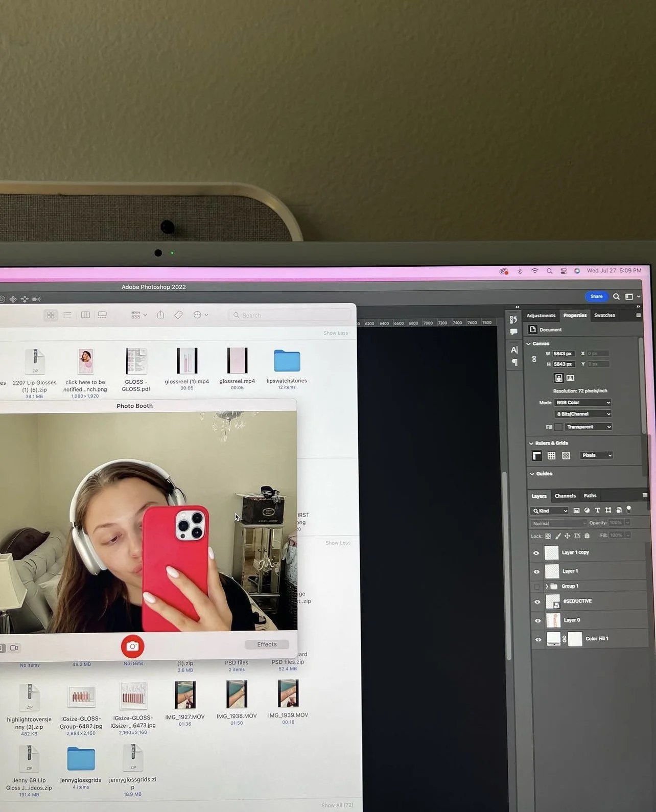Screen dimensions: 656x812
Task: Open the History panel icon in Photoshop dock
Action: 513,319
